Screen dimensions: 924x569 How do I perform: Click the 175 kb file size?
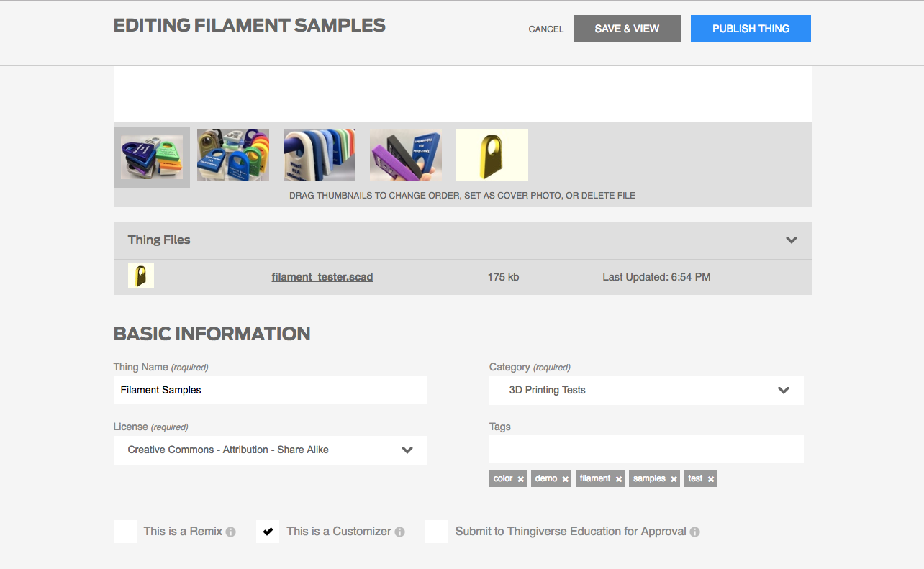(503, 277)
